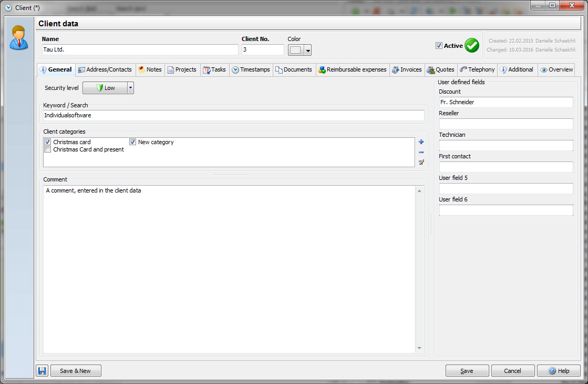The width and height of the screenshot is (588, 384).
Task: Switch to the Reimbursable expenses tab
Action: (352, 70)
